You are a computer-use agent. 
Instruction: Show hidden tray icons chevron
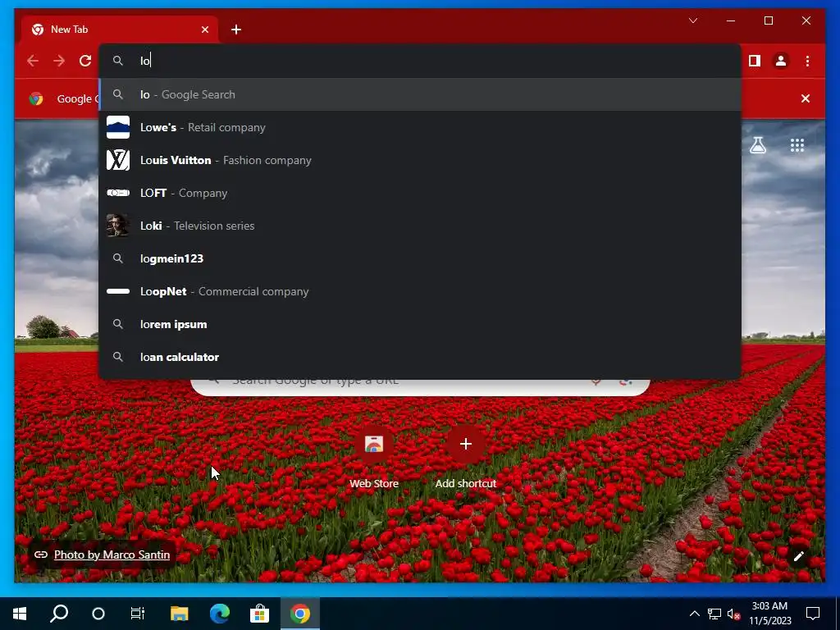694,614
